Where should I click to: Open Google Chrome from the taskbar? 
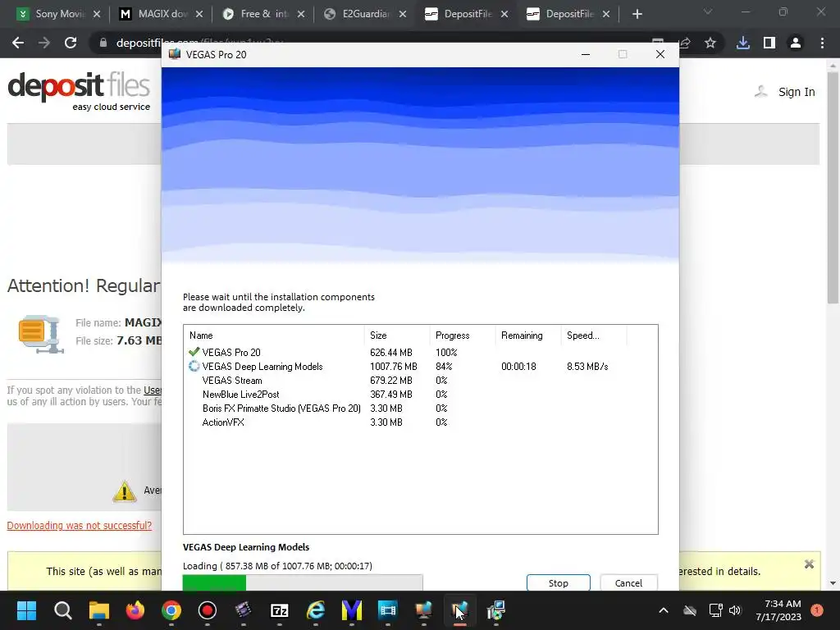point(171,610)
